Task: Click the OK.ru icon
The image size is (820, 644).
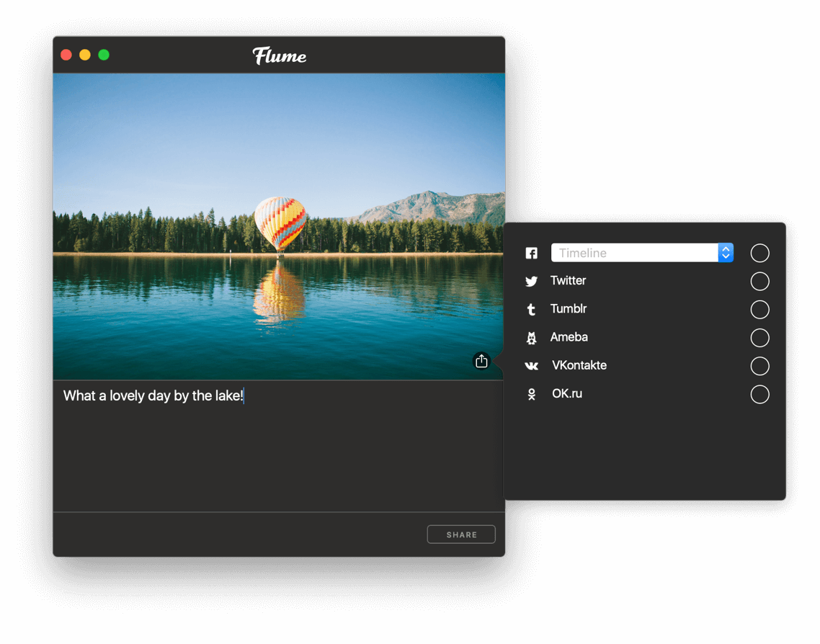Action: pyautogui.click(x=531, y=394)
